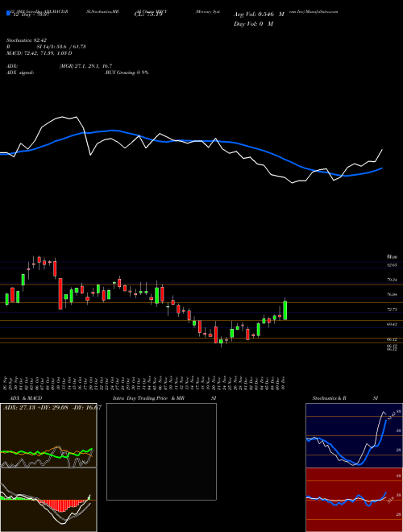Click the 'Intra Day Trading Price & MR' title
This screenshot has height=532, width=403.
pyautogui.click(x=148, y=398)
